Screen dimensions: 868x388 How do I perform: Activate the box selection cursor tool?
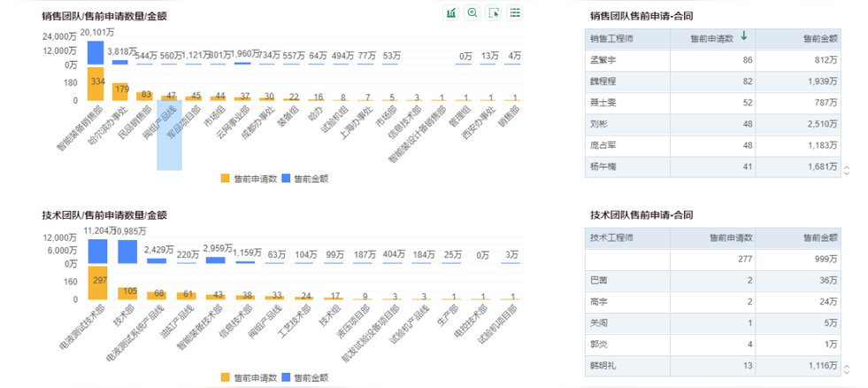click(x=494, y=13)
